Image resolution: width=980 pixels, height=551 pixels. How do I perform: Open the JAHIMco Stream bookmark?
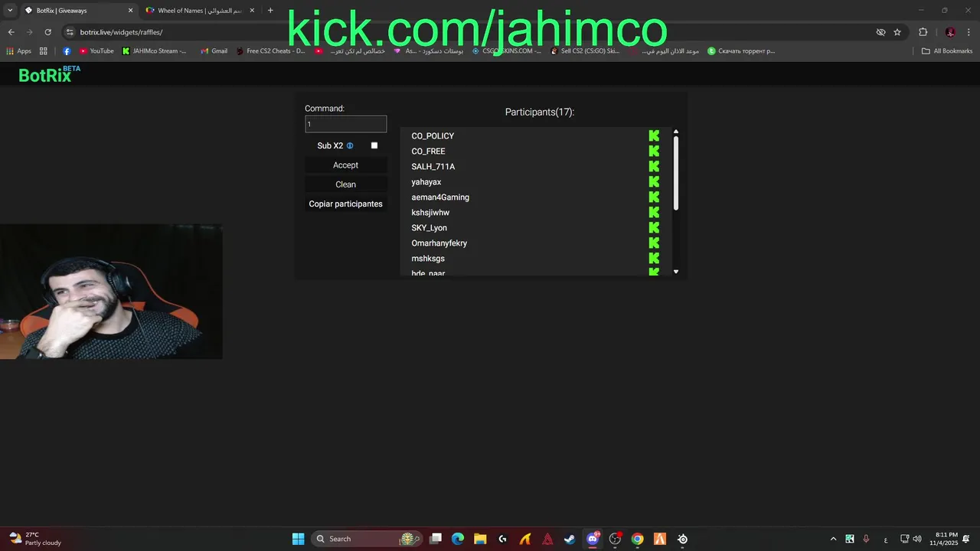click(x=154, y=51)
